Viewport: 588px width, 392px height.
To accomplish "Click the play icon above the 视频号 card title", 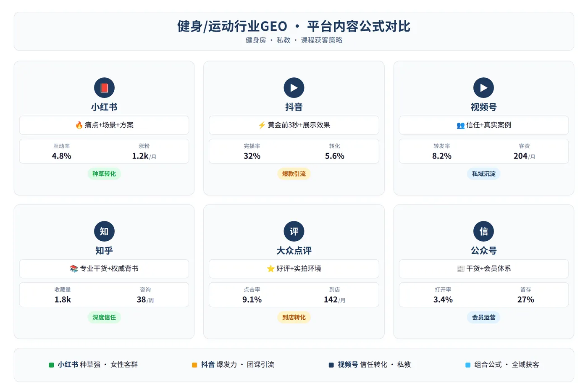I will [x=484, y=88].
